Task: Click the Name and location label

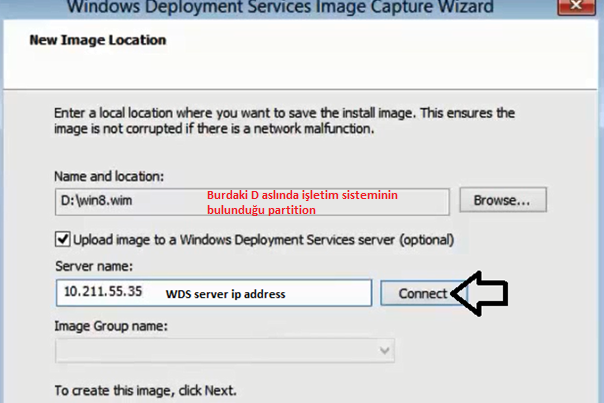Action: pyautogui.click(x=109, y=176)
